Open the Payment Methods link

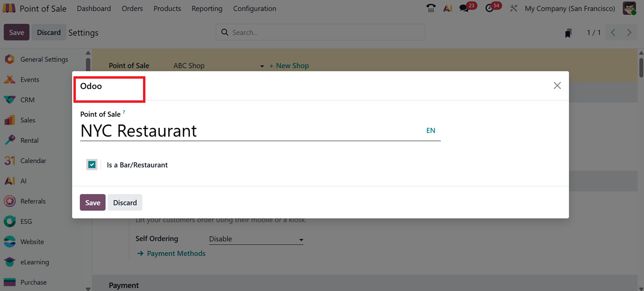(176, 253)
